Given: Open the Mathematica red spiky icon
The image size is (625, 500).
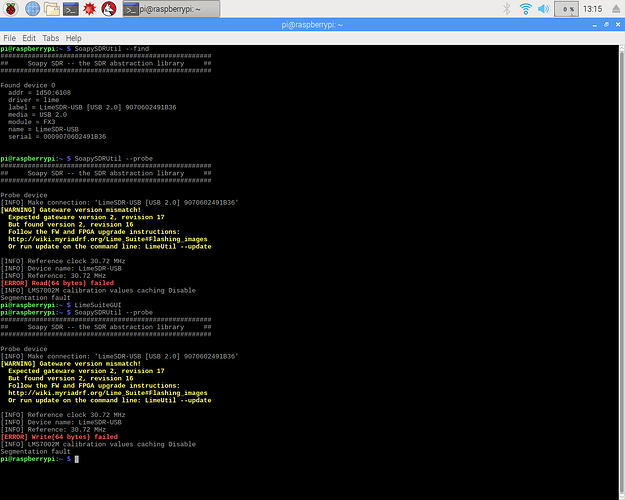Looking at the screenshot, I should click(90, 8).
